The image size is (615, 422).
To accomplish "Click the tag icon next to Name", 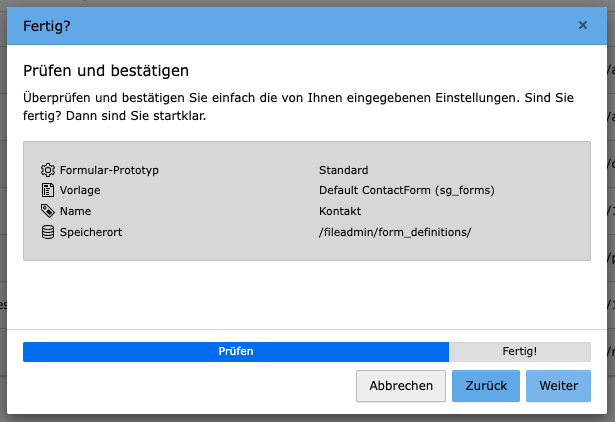I will click(48, 211).
